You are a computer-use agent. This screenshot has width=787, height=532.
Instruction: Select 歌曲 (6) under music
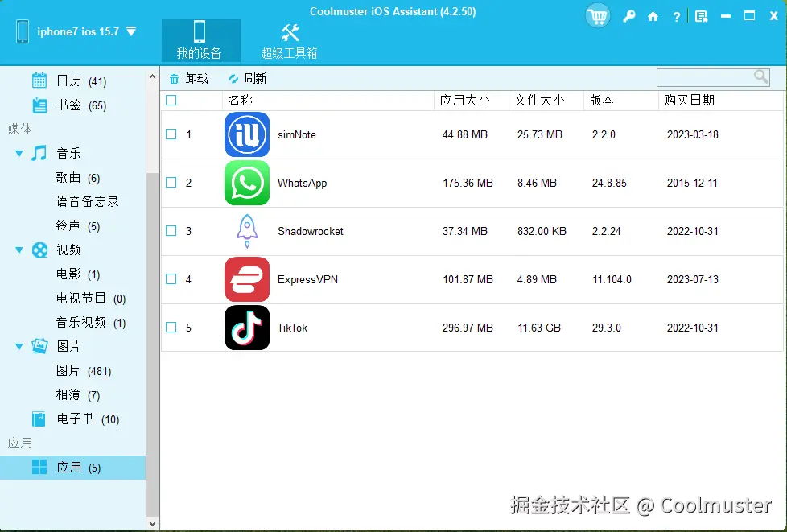tap(78, 178)
